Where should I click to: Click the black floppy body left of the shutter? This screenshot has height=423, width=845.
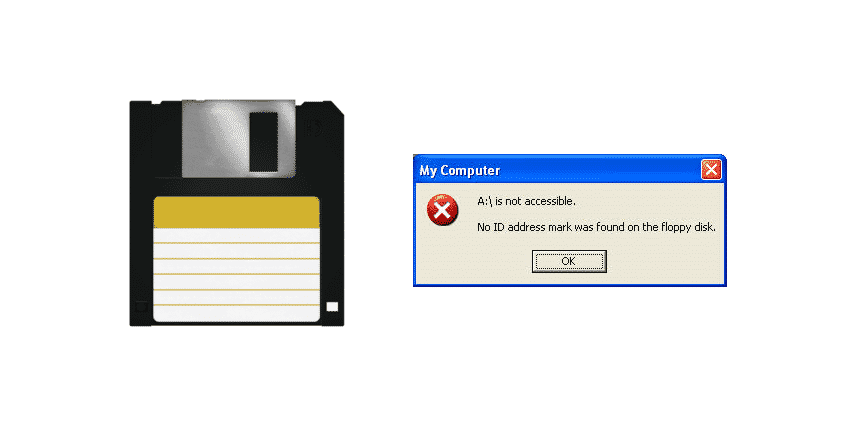155,140
